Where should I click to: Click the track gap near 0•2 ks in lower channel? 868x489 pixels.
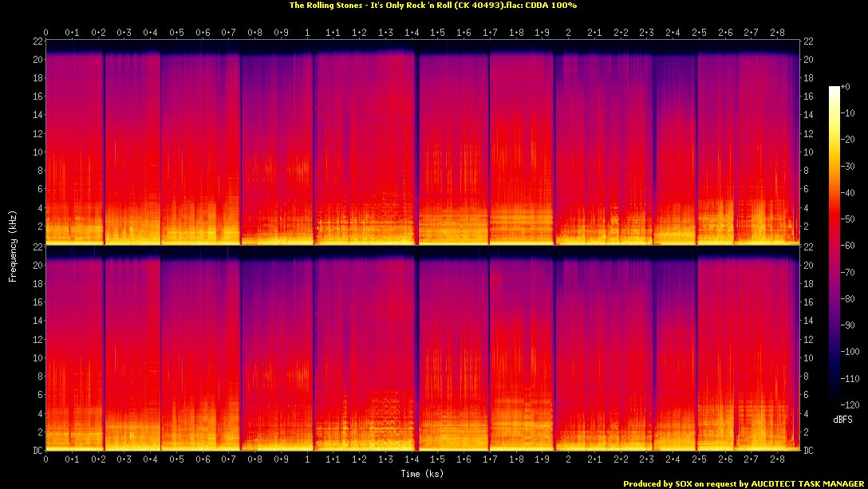tap(104, 351)
